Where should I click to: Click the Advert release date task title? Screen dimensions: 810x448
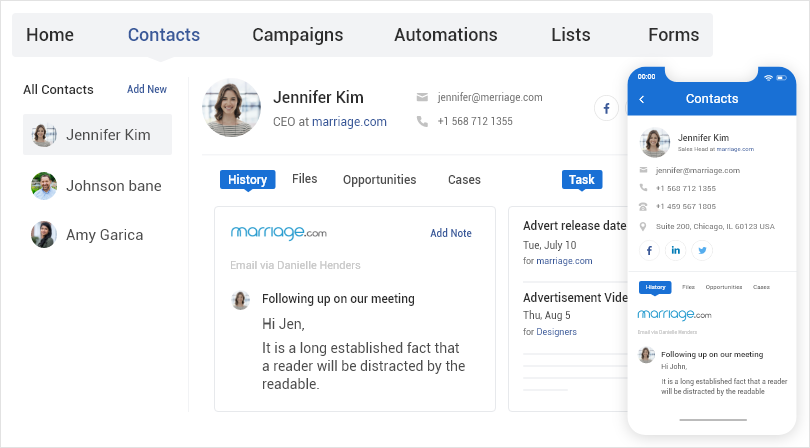[x=574, y=226]
